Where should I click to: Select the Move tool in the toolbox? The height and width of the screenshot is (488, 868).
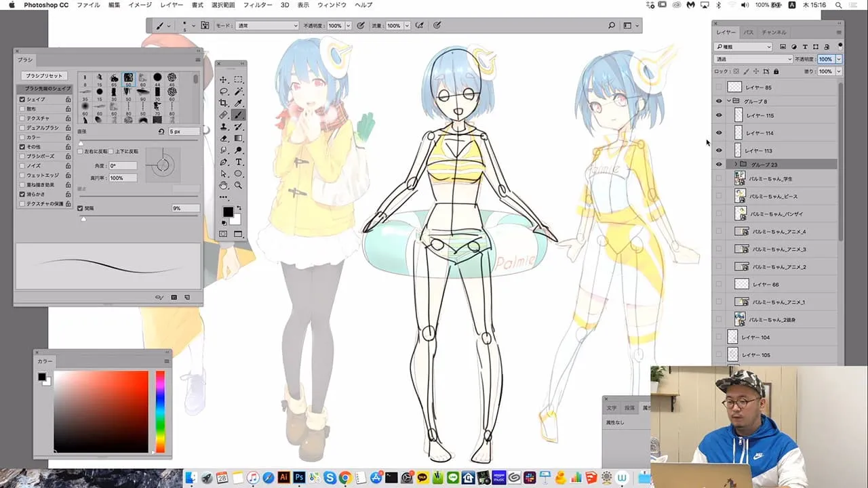(x=223, y=80)
